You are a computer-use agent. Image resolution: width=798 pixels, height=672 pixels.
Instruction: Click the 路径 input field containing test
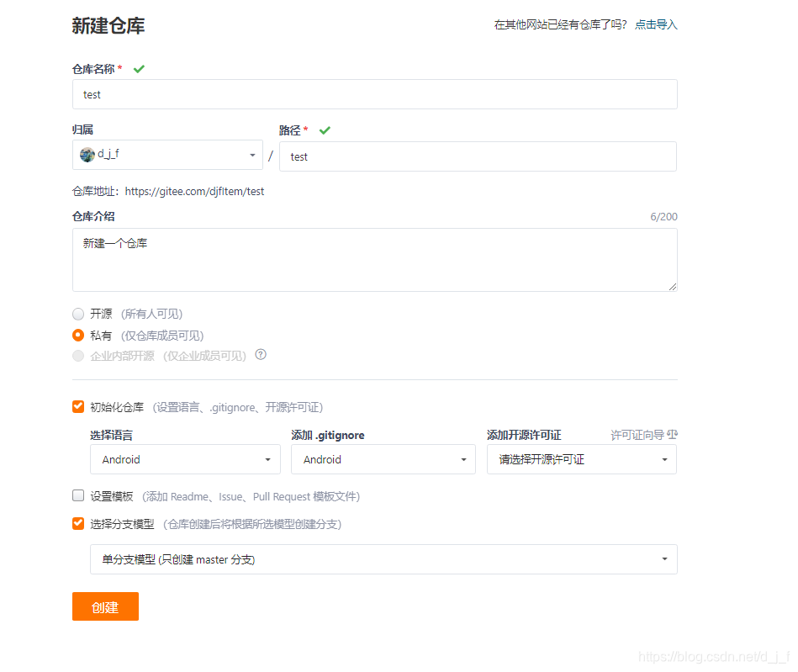click(x=478, y=156)
